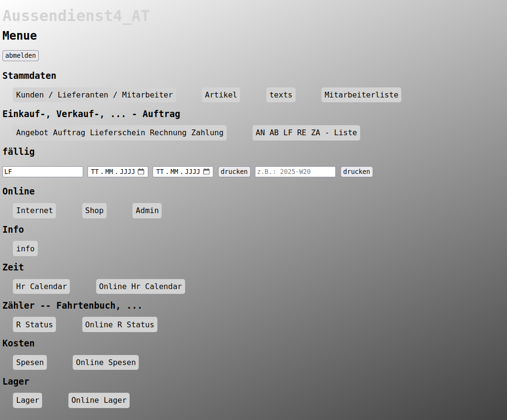Click the Info section heading
This screenshot has height=420, width=507.
coord(13,230)
